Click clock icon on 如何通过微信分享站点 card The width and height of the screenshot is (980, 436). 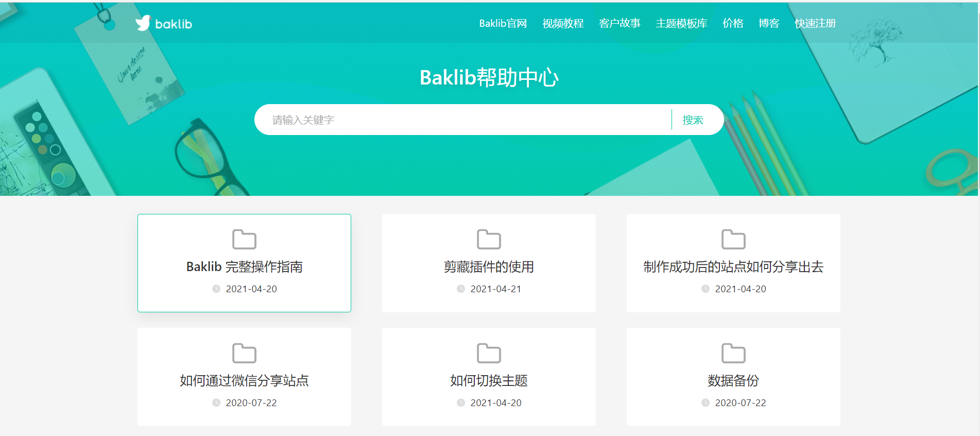pos(216,403)
